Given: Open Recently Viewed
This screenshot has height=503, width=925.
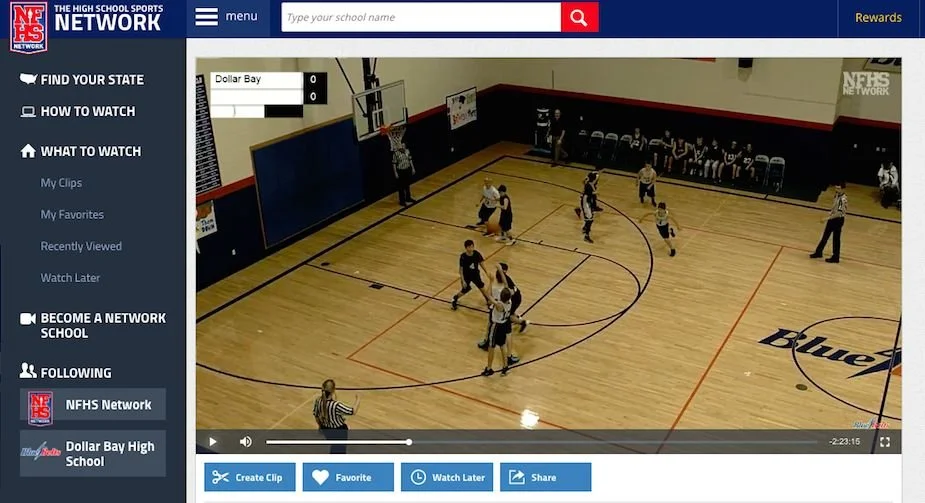Looking at the screenshot, I should tap(81, 246).
